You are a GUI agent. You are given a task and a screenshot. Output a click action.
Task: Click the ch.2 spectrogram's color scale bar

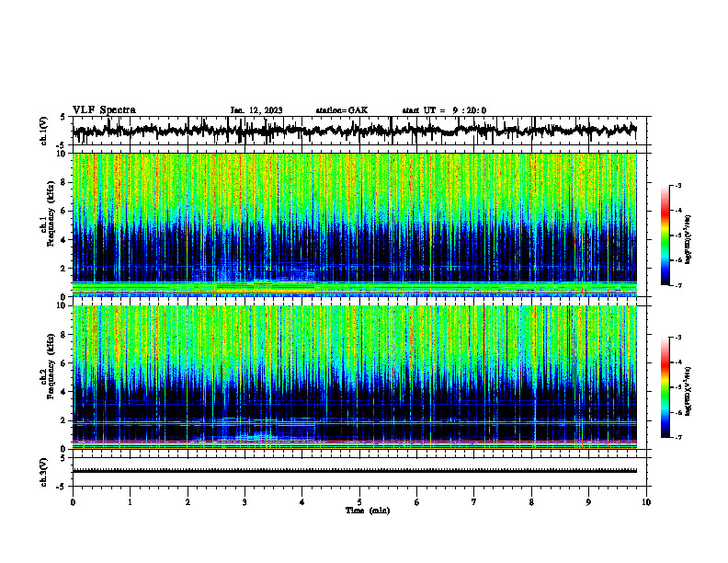tap(665, 387)
